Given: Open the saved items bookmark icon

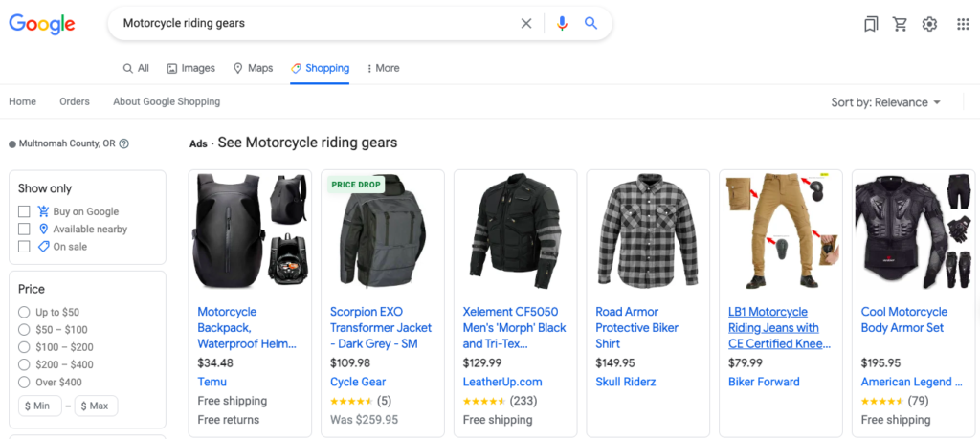Looking at the screenshot, I should 870,24.
